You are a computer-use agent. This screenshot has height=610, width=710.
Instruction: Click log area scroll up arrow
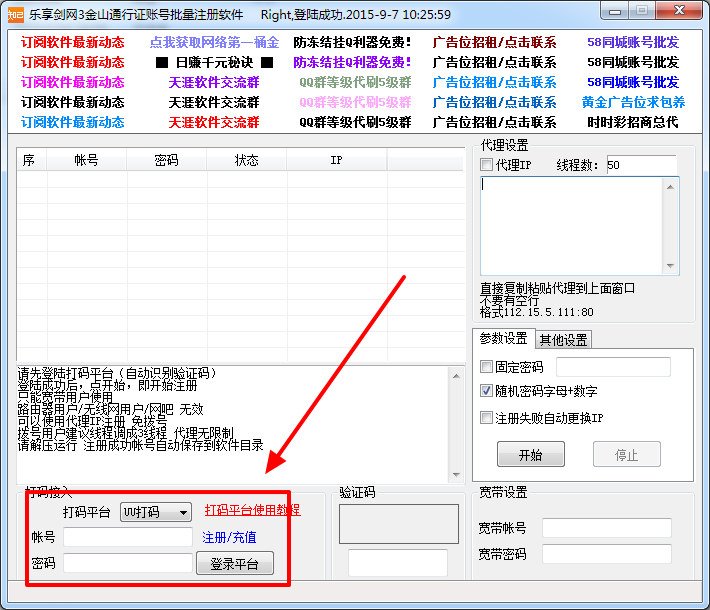tap(456, 376)
